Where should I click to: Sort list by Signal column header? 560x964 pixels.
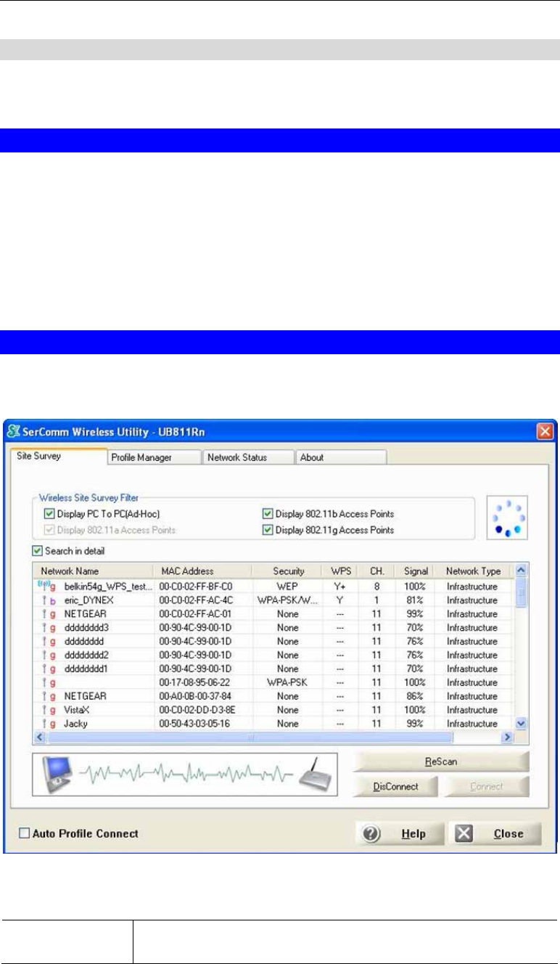point(416,571)
